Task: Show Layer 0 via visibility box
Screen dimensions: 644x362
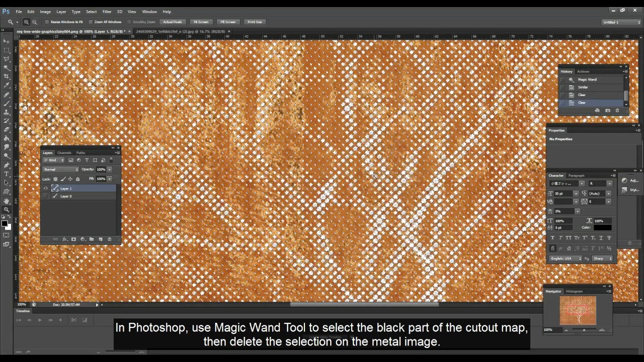Action: pyautogui.click(x=46, y=196)
